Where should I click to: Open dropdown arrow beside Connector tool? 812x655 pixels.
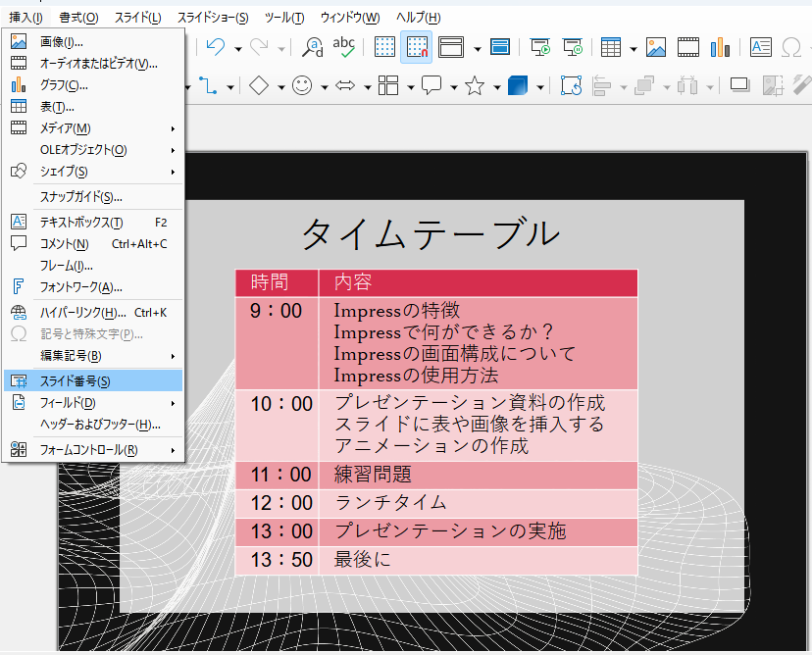coord(230,87)
